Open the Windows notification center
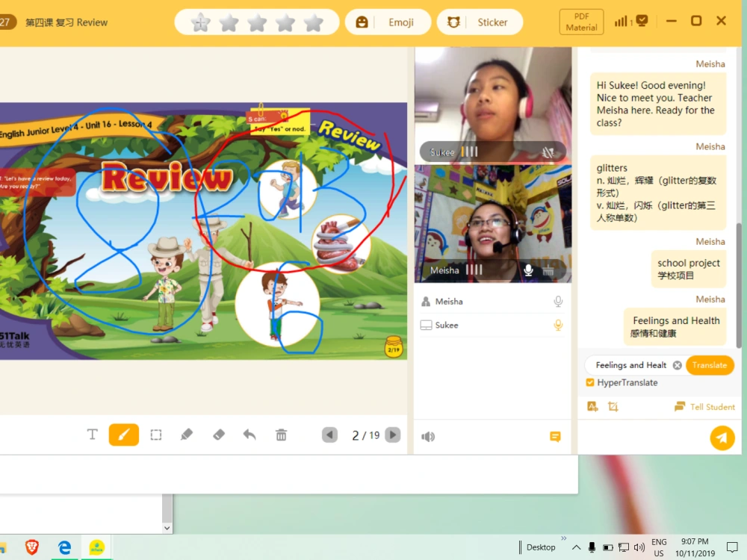 (732, 547)
